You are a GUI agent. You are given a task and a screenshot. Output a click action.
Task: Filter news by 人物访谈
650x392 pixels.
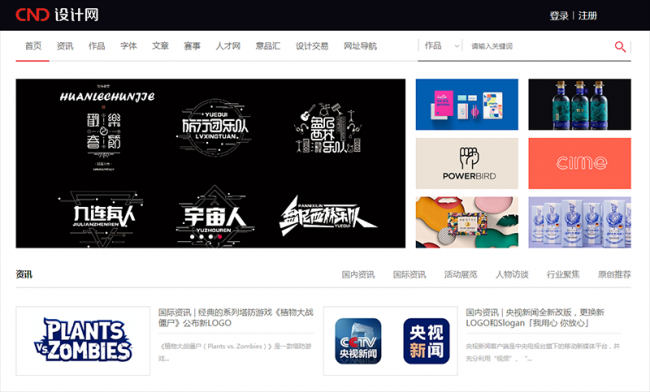(512, 274)
